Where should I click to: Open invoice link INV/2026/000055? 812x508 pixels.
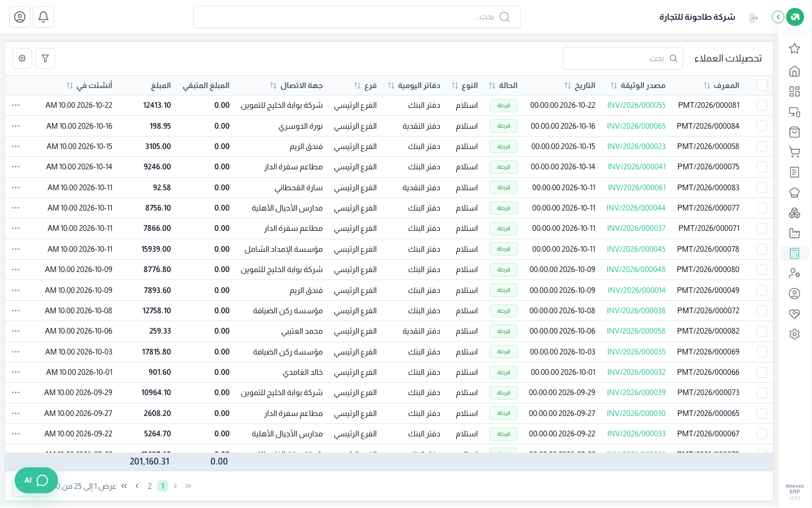(636, 106)
